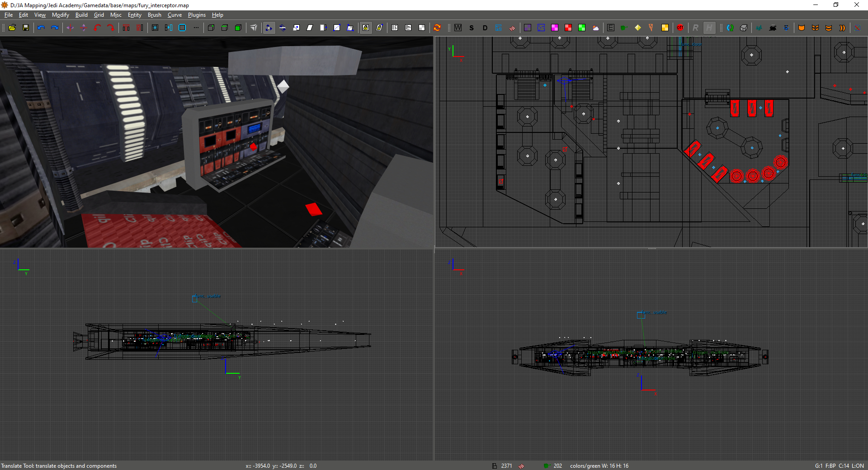Open the Build menu
868x470 pixels.
tap(81, 15)
